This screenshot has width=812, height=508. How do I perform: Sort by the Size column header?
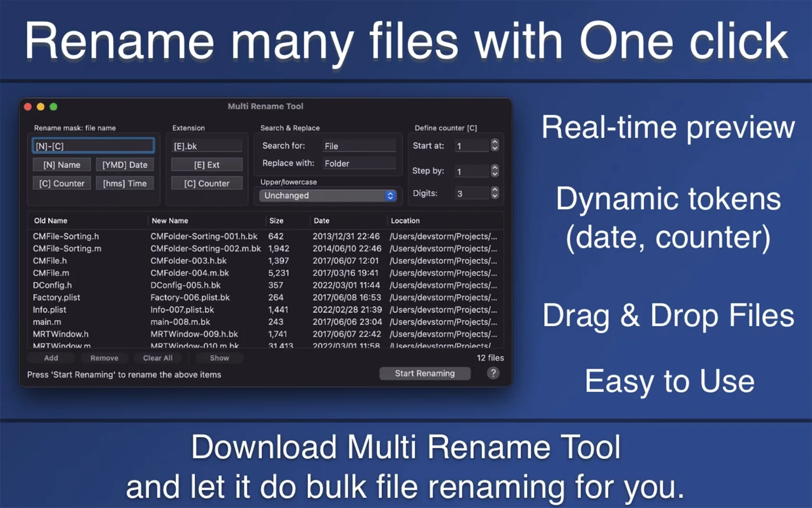tap(276, 221)
